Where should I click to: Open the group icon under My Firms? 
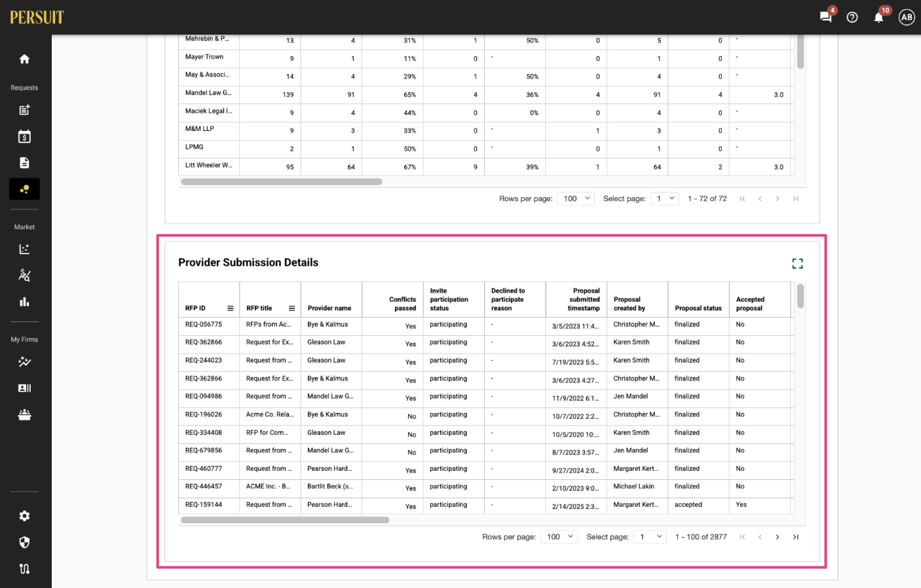(x=24, y=414)
